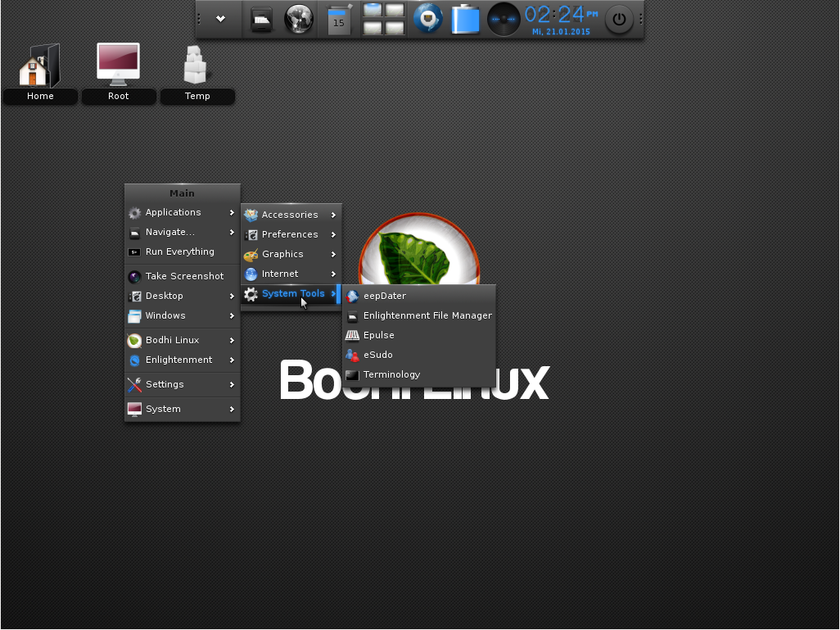Select the Root computer desktop icon
The height and width of the screenshot is (630, 840).
click(x=119, y=74)
